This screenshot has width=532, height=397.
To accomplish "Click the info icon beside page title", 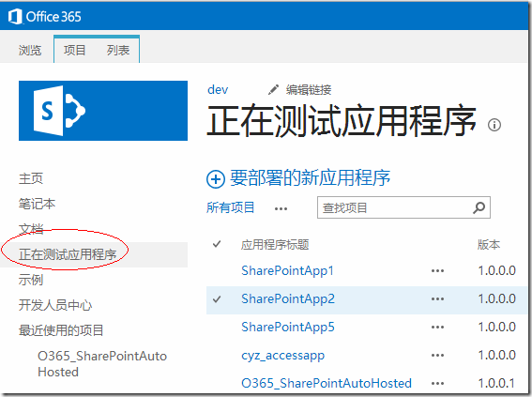I will 494,125.
